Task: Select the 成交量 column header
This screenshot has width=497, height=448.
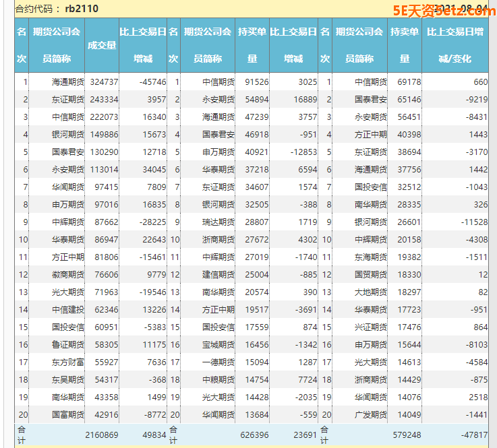Action: (x=102, y=45)
